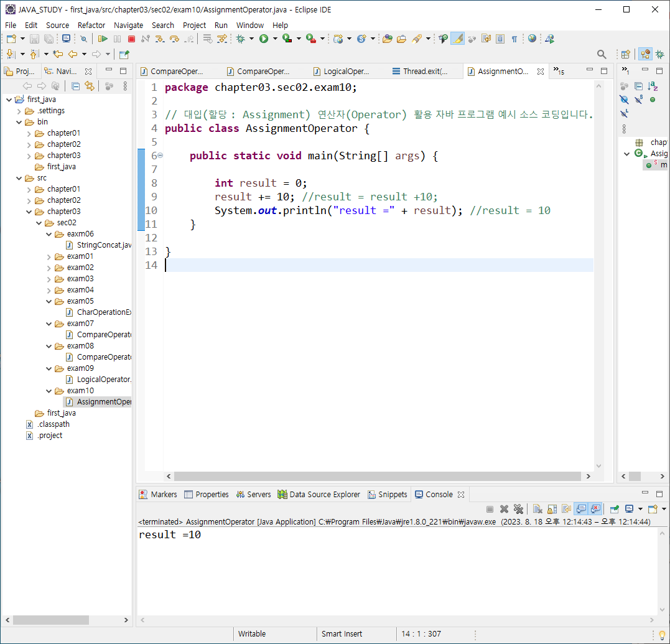Switch to the Thread.exit( editor tab
The width and height of the screenshot is (670, 644).
(x=421, y=72)
